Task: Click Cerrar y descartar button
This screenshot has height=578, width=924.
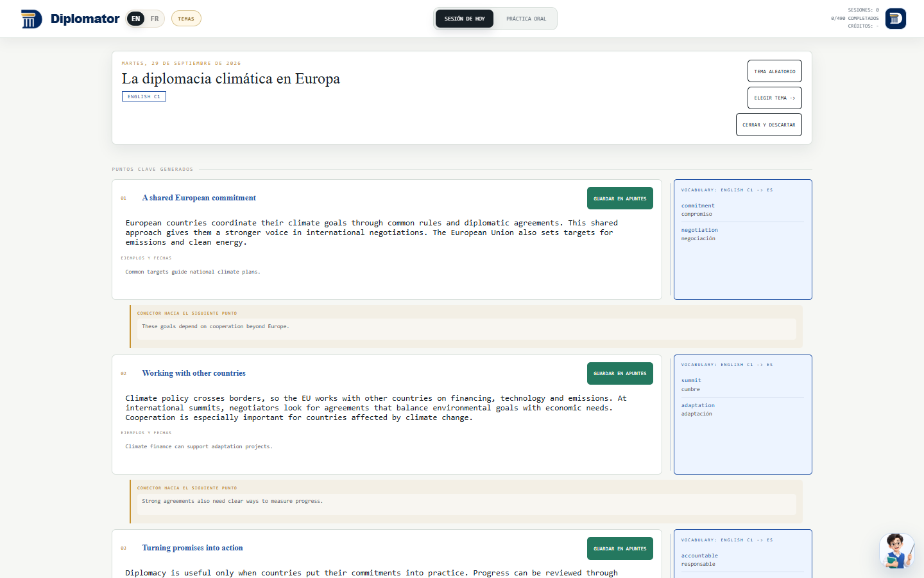Action: tap(769, 125)
